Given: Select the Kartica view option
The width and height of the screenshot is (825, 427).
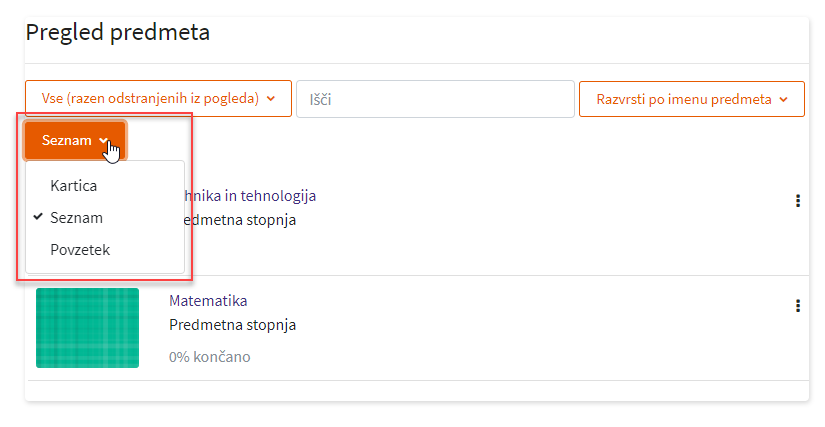Looking at the screenshot, I should pyautogui.click(x=73, y=185).
